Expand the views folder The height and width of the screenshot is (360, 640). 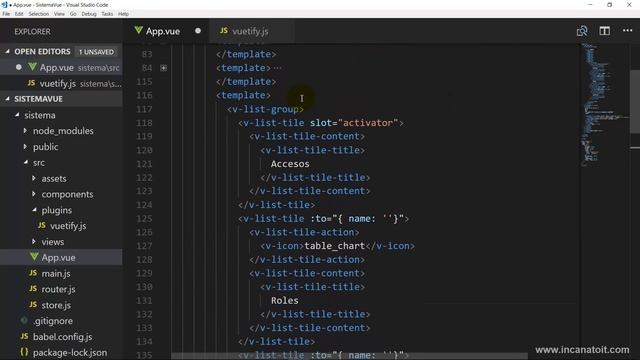(34, 242)
